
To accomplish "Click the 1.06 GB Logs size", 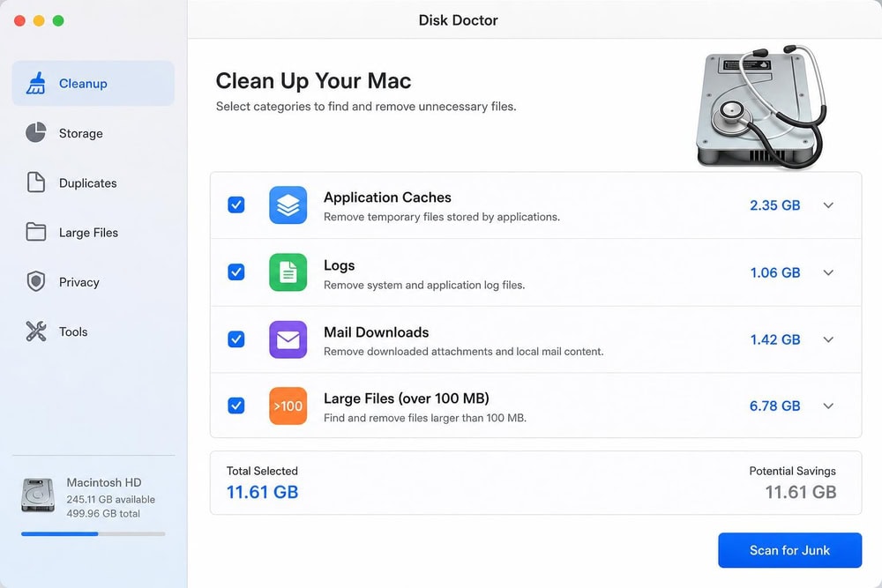I will 774,272.
